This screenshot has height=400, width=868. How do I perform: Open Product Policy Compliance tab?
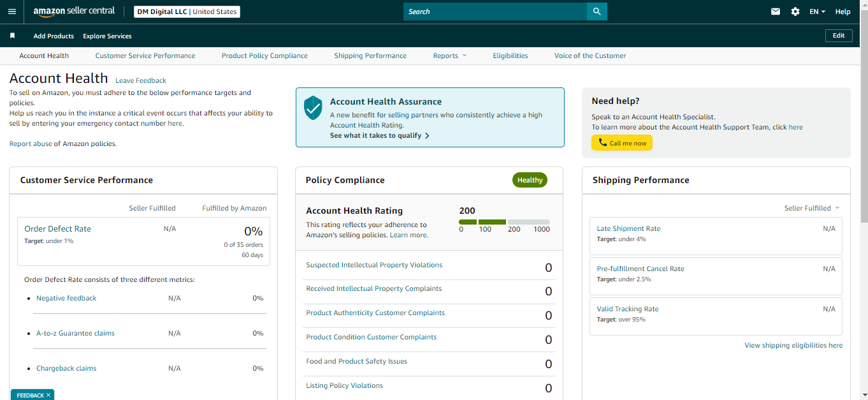(264, 56)
